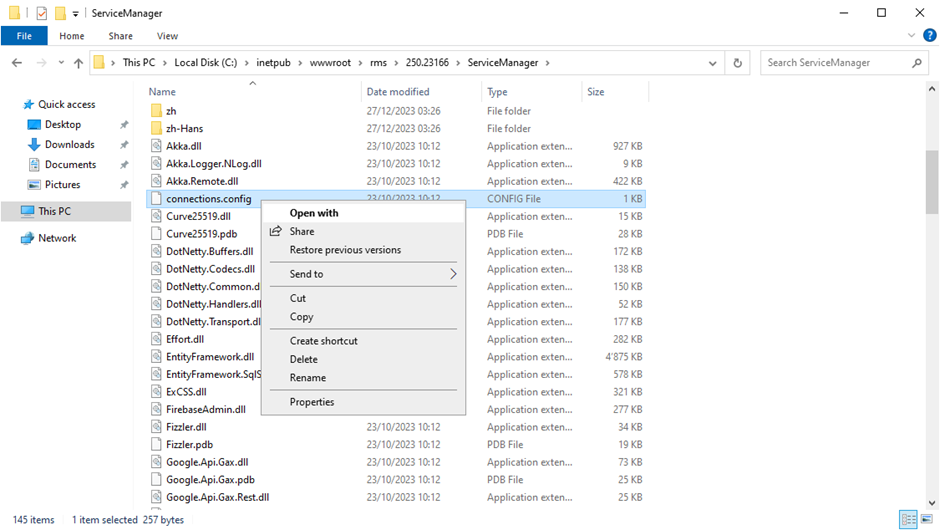
Task: Open the address bar history dropdown
Action: pyautogui.click(x=712, y=62)
